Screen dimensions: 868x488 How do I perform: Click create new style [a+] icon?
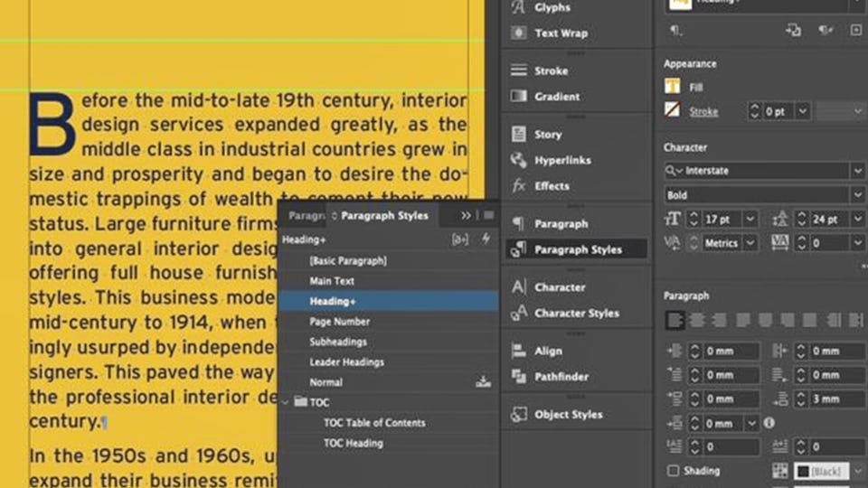(460, 239)
